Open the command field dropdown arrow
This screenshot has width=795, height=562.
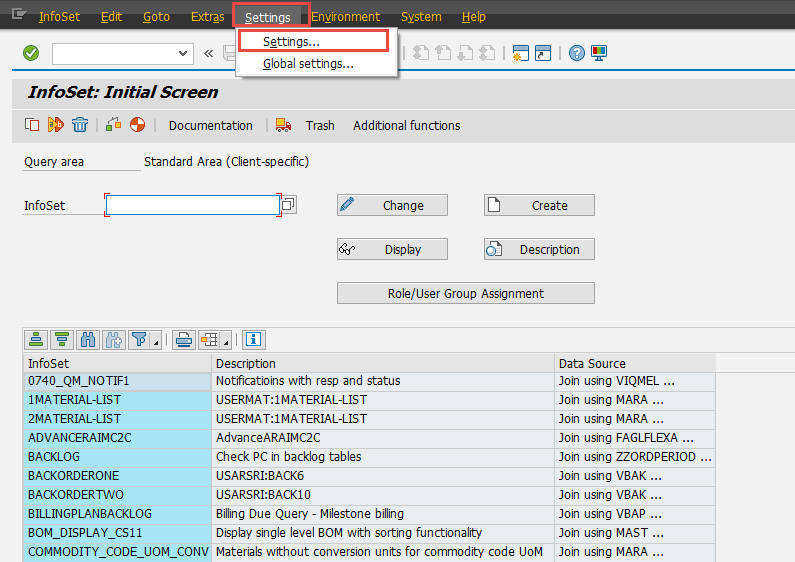coord(183,54)
